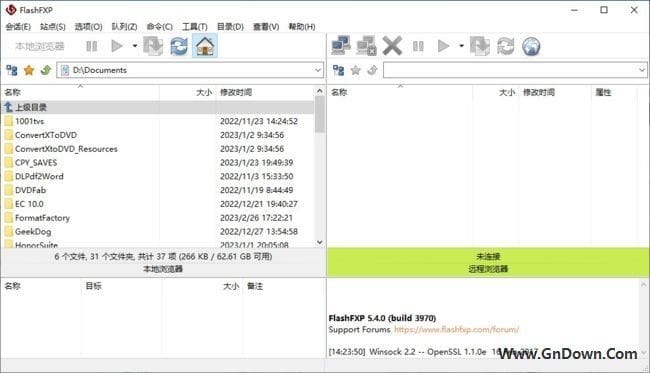Maximize the FlashFXP window
This screenshot has width=650, height=373.
click(x=604, y=10)
